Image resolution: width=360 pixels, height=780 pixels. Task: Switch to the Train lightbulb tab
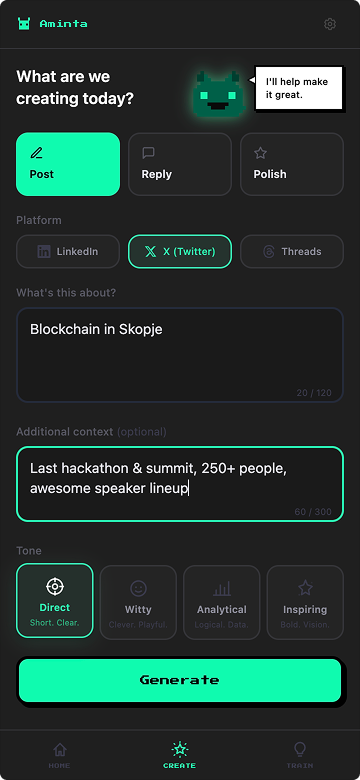coord(300,755)
